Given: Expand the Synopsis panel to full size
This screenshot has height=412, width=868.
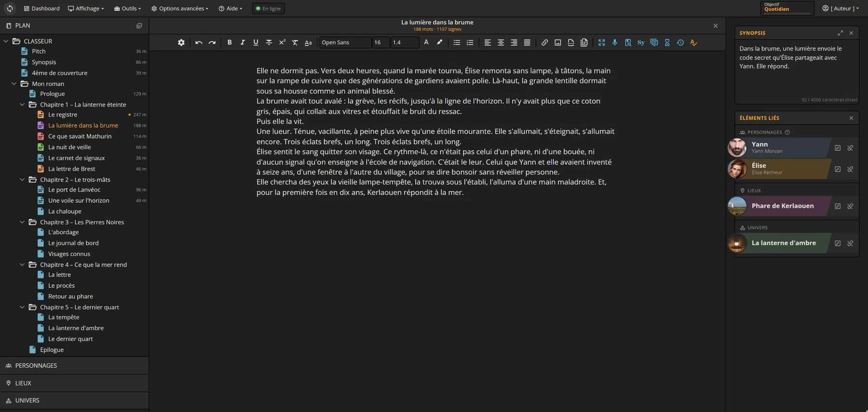Looking at the screenshot, I should coord(841,33).
